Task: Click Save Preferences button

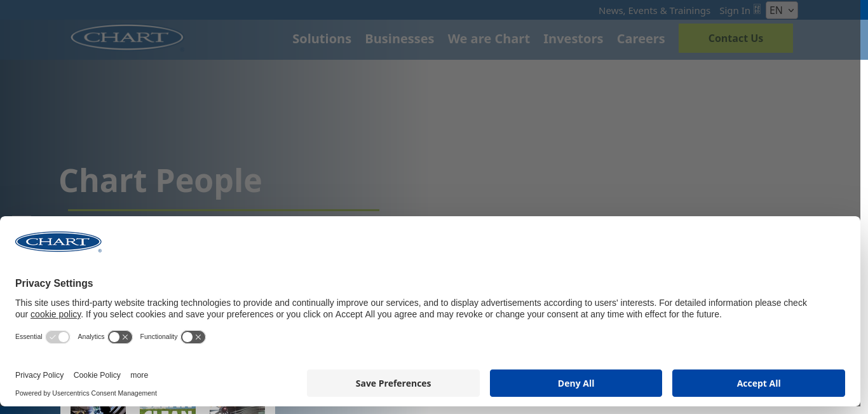Action: 393,383
